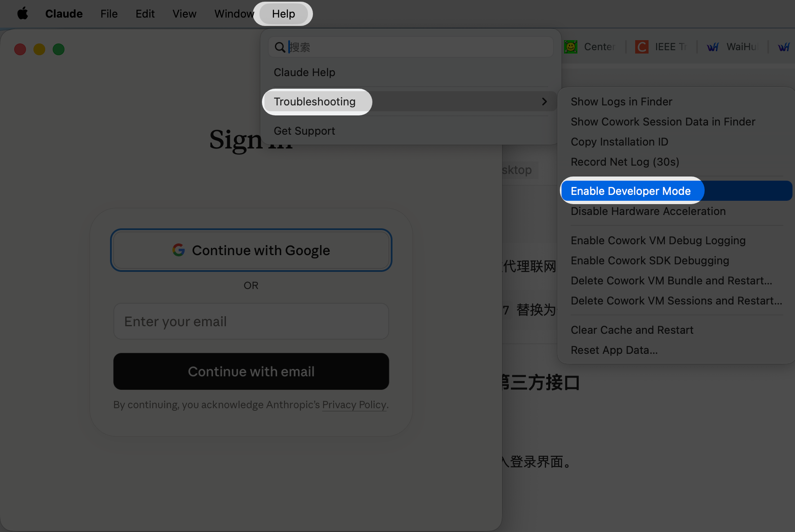Close the Claude window with red button
The image size is (795, 532).
20,49
